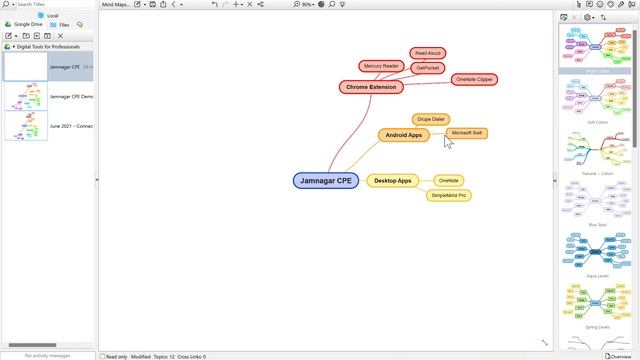Open the Jamnagar CPE Demo mind map

49,96
